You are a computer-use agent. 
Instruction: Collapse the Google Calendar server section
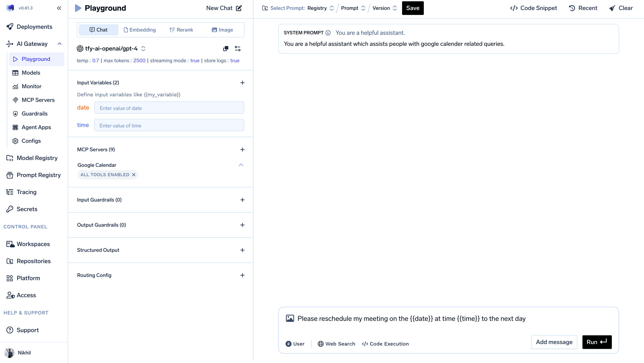tap(241, 165)
